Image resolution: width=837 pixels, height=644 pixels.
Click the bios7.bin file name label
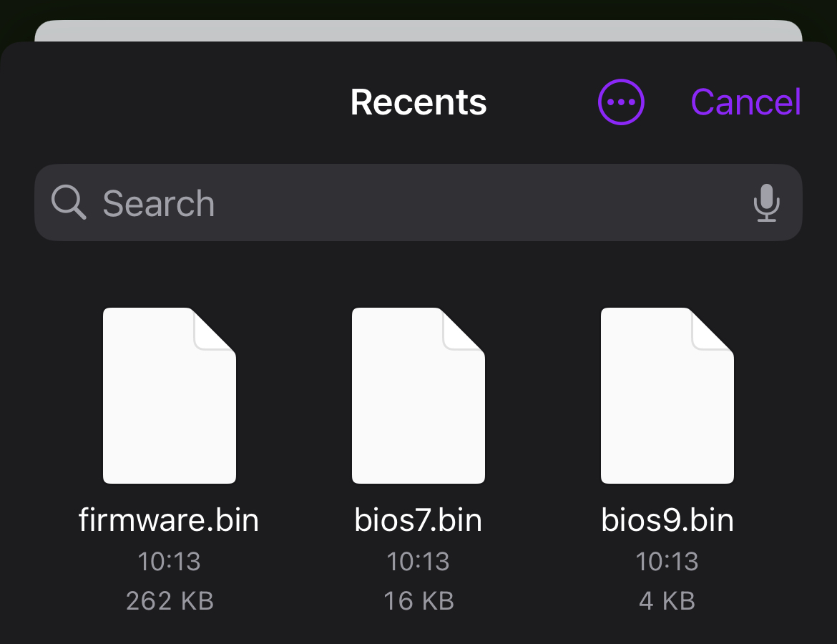[x=418, y=520]
